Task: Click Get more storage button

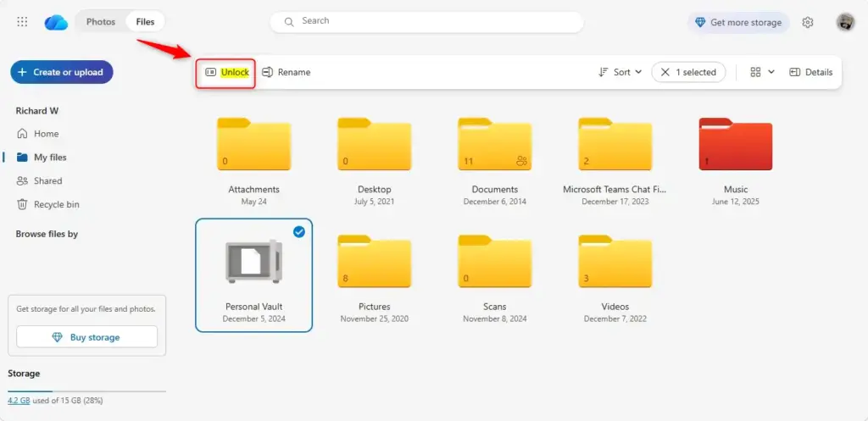Action: 738,22
